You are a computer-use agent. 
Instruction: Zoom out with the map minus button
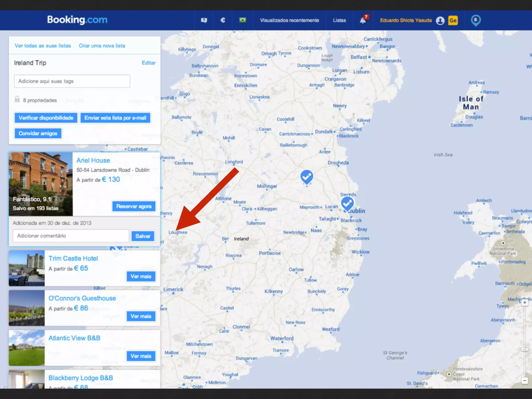(524, 381)
